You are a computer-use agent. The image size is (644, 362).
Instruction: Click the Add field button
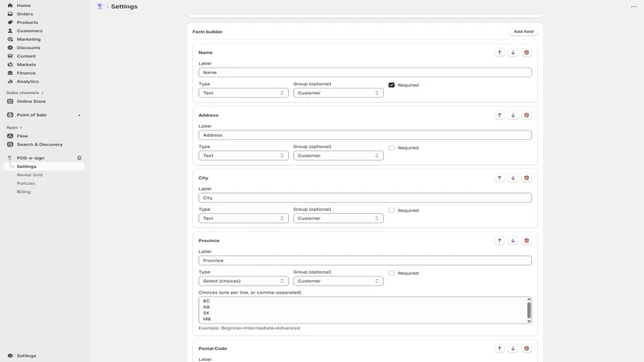(523, 31)
